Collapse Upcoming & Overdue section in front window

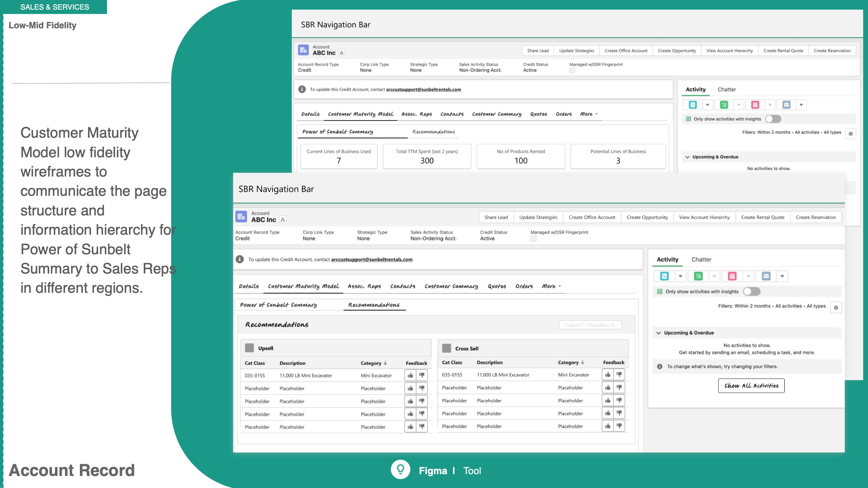659,333
